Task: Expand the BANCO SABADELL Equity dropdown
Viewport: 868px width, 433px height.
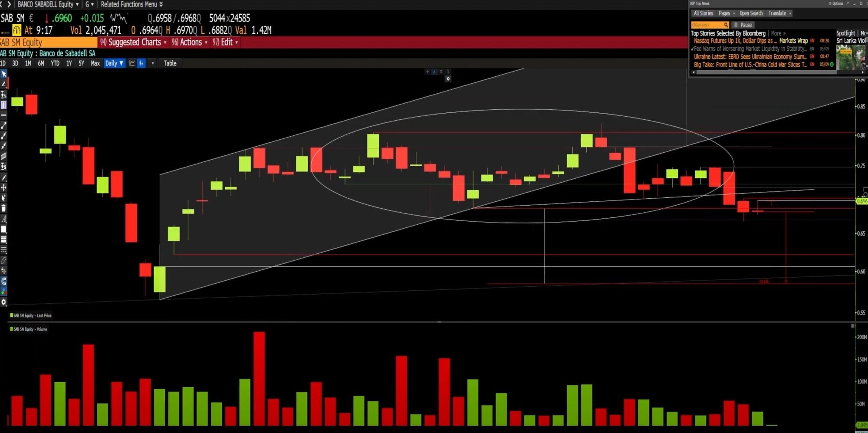Action: (x=48, y=4)
